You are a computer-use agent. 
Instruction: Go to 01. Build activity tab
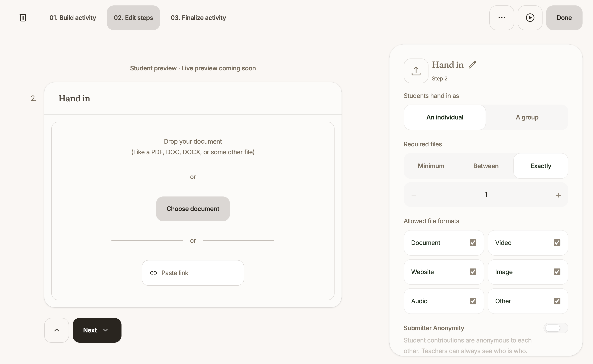pos(73,18)
